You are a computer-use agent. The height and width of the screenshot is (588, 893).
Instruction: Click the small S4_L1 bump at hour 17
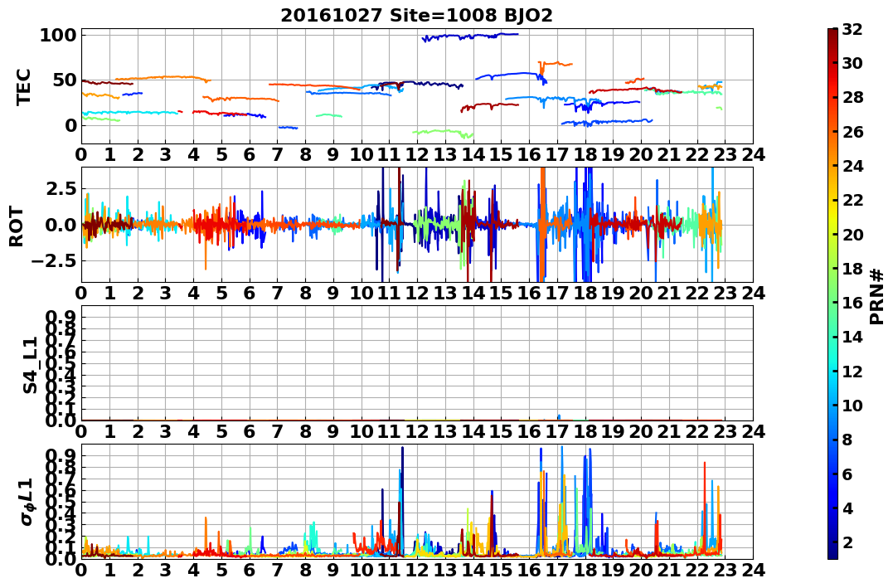[x=559, y=417]
